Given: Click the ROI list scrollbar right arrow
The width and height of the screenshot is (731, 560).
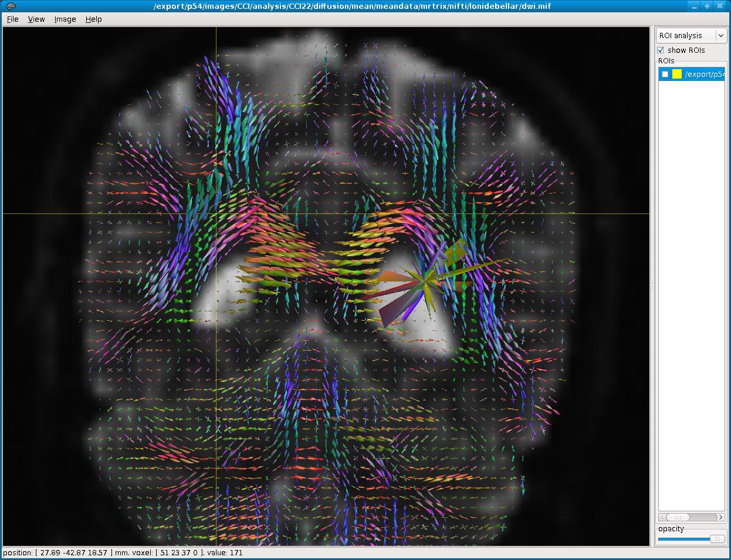Looking at the screenshot, I should (721, 517).
